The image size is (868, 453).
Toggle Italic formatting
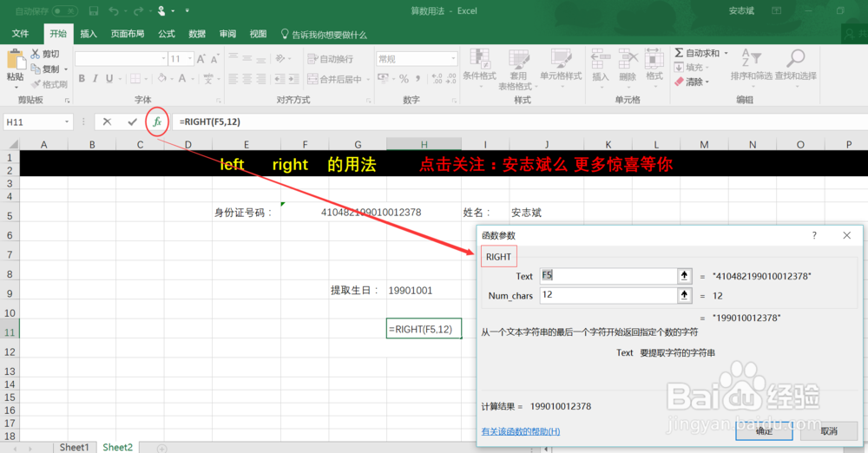pos(95,79)
